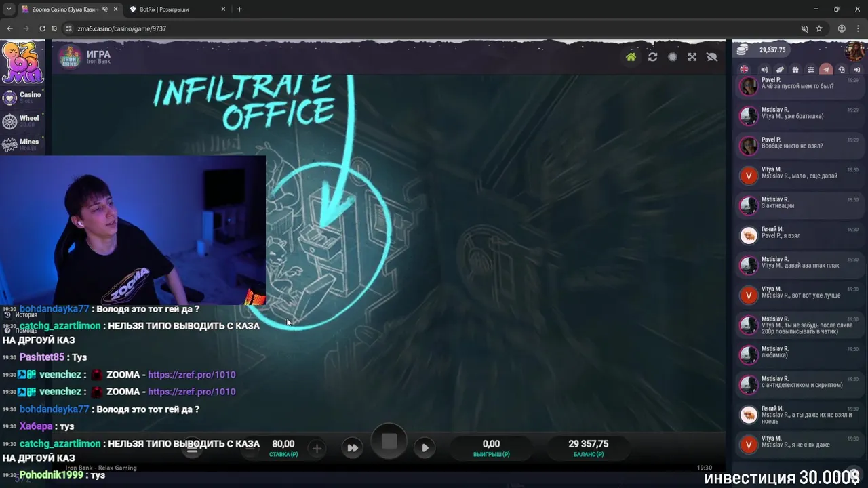Go forward in the browser

(x=26, y=28)
